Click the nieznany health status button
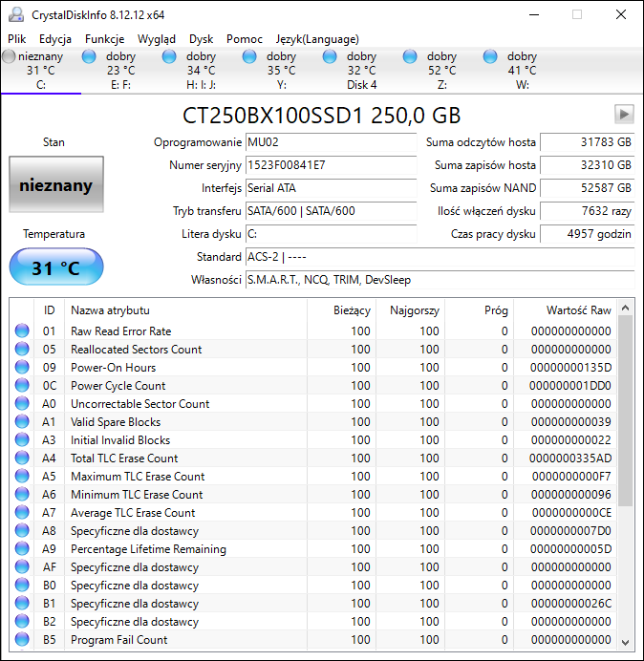 (x=55, y=185)
